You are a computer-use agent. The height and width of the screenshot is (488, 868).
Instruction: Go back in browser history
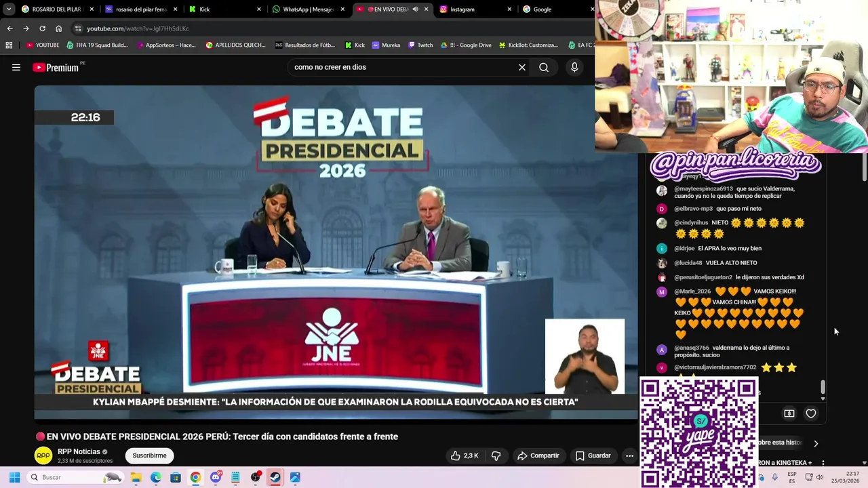tap(9, 28)
